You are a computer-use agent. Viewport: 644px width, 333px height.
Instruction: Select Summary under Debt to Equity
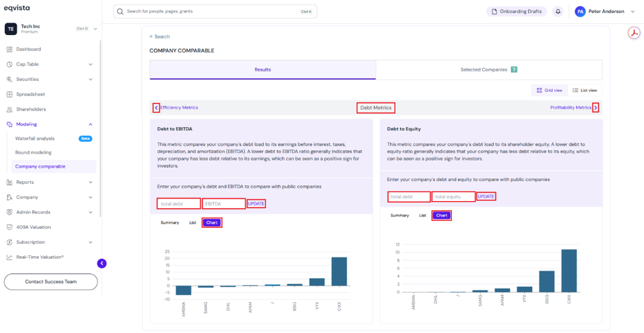(399, 216)
